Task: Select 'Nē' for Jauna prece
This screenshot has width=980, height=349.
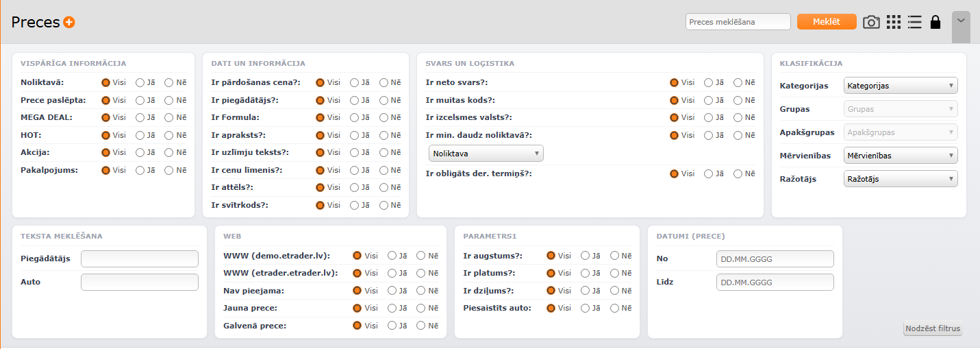Action: pos(421,309)
